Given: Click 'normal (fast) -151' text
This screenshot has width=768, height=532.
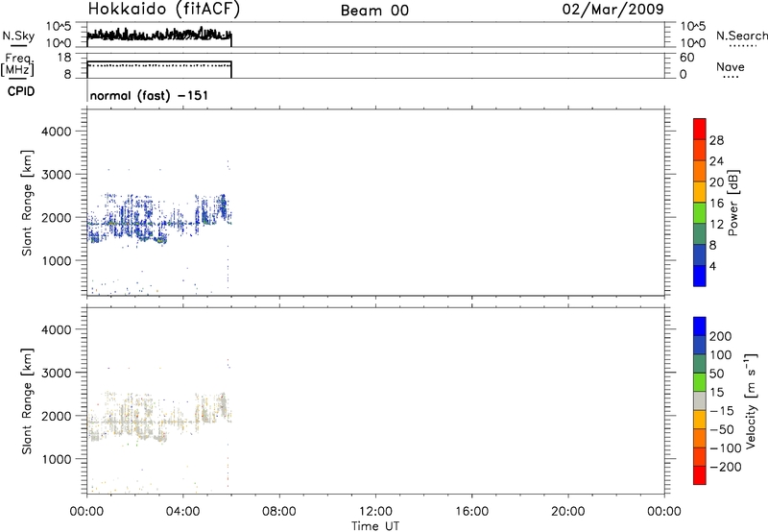Looking at the screenshot, I should (150, 95).
